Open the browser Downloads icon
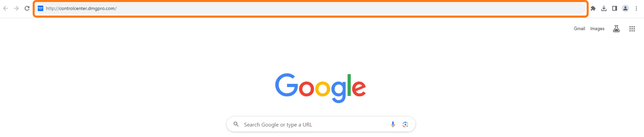 [x=604, y=8]
